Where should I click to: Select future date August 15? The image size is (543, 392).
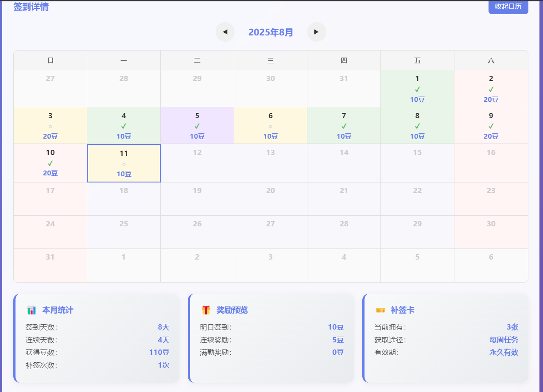(x=417, y=163)
